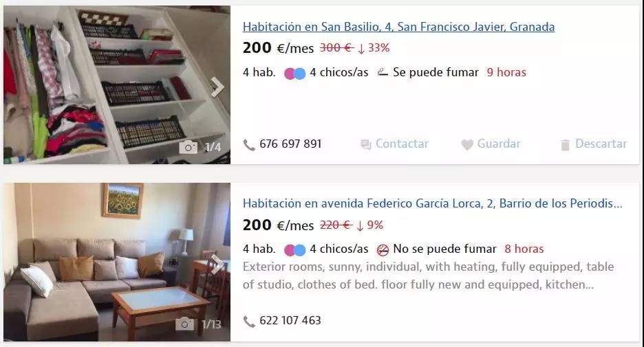Click the Descartar trash icon
Image resolution: width=644 pixels, height=347 pixels.
click(565, 145)
